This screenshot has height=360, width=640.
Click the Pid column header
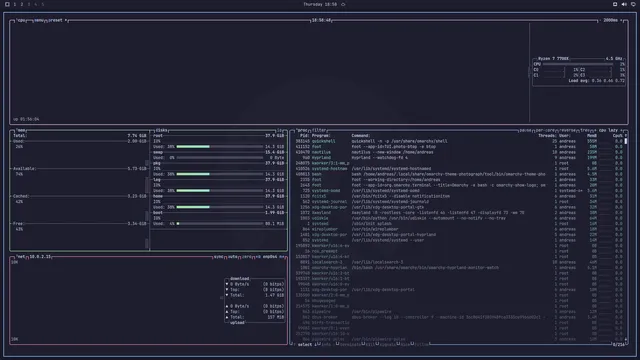304,136
